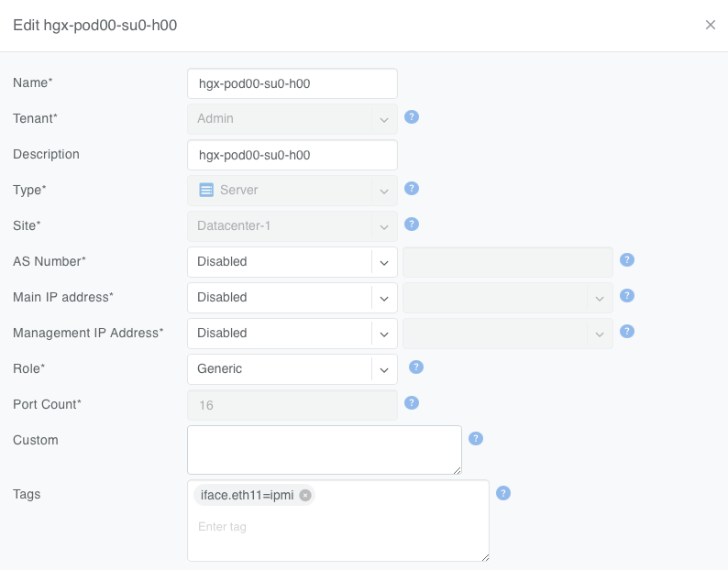The width and height of the screenshot is (728, 570).
Task: Click the help icon next to Tenant
Action: click(x=412, y=117)
